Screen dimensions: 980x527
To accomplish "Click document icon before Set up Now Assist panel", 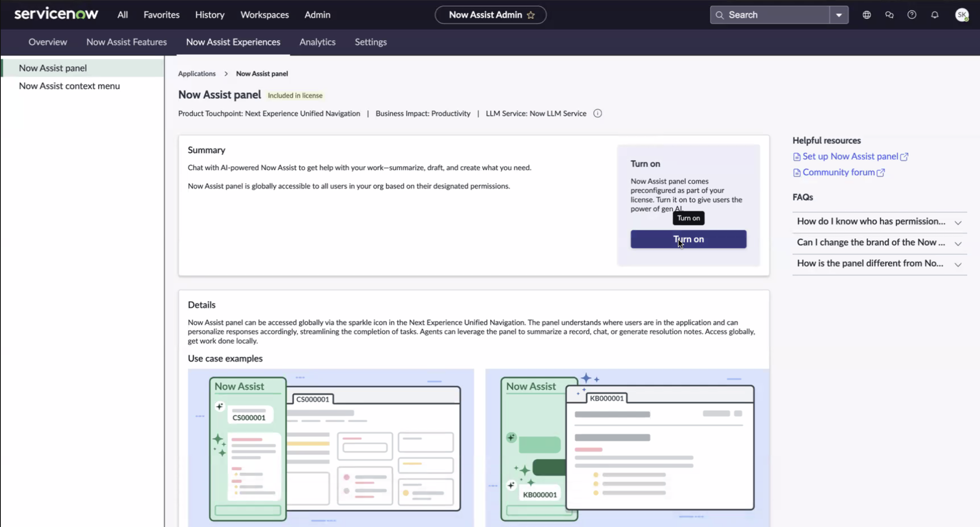I will pyautogui.click(x=797, y=157).
